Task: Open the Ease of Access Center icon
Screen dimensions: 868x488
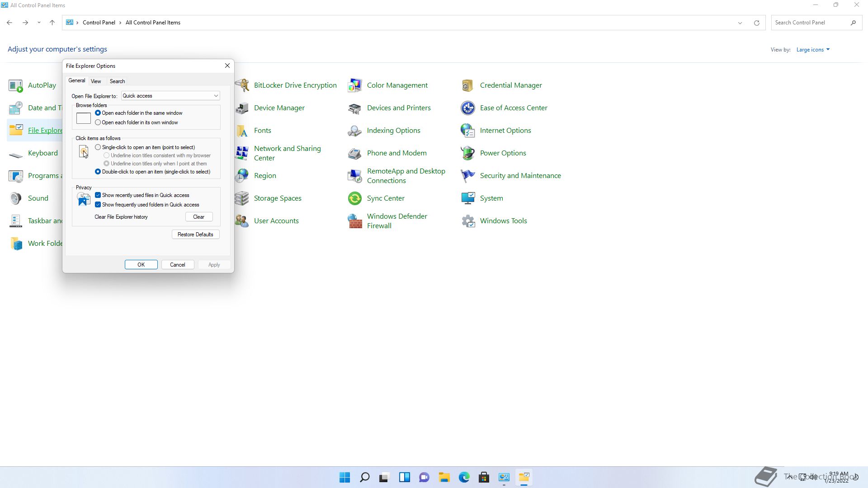Action: click(x=468, y=108)
